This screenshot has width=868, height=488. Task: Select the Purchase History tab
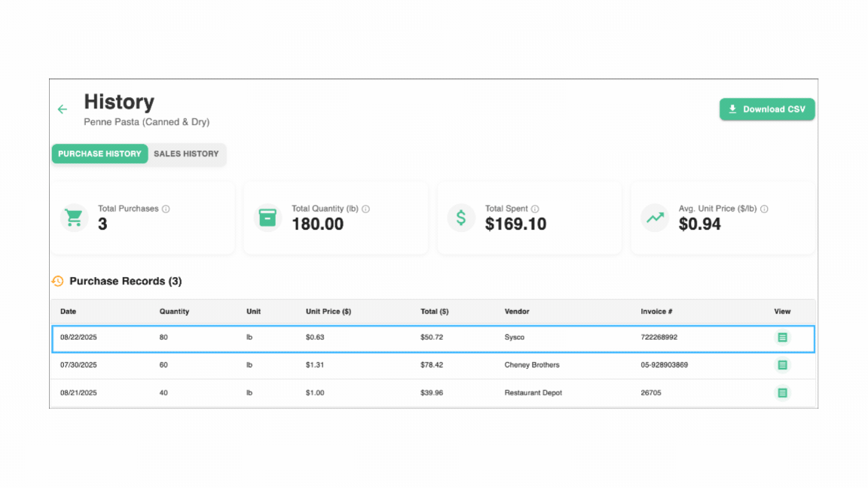tap(99, 154)
